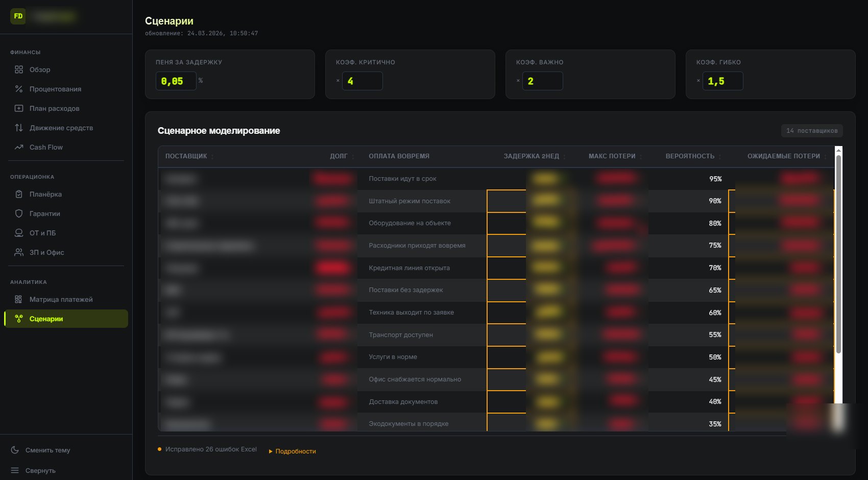The width and height of the screenshot is (868, 480).
Task: Toggle theme with Сменить тему
Action: [47, 450]
